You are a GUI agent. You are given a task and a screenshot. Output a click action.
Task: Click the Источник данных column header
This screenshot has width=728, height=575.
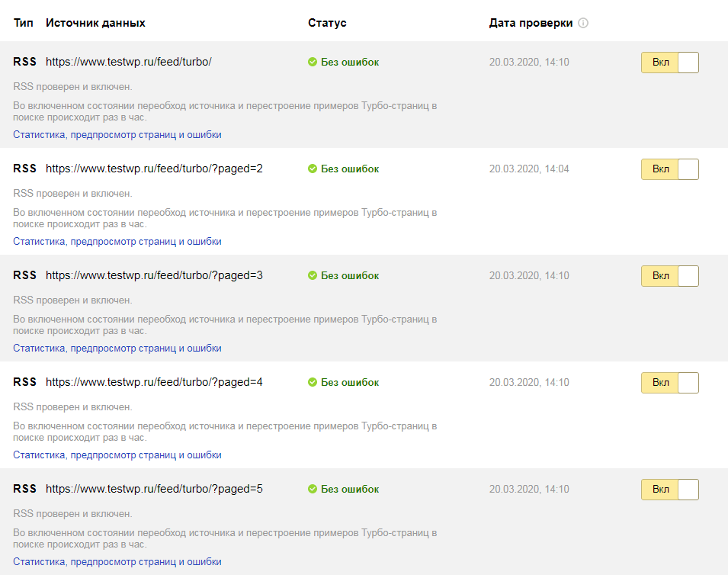point(95,23)
